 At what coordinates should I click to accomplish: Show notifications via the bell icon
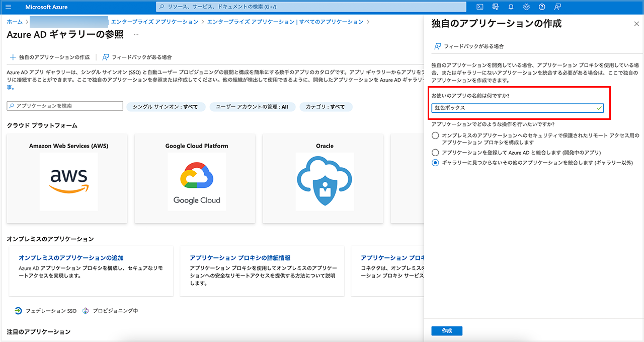pos(511,7)
